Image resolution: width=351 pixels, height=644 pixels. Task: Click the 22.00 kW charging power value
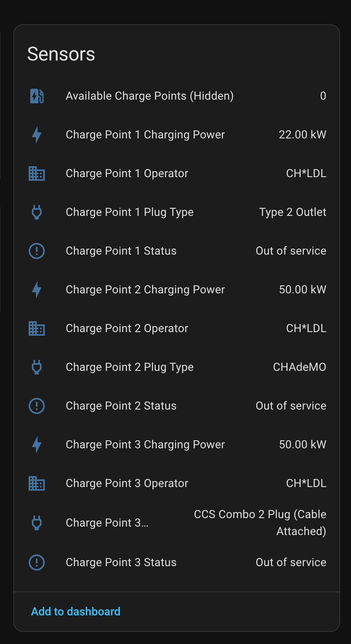click(x=303, y=135)
